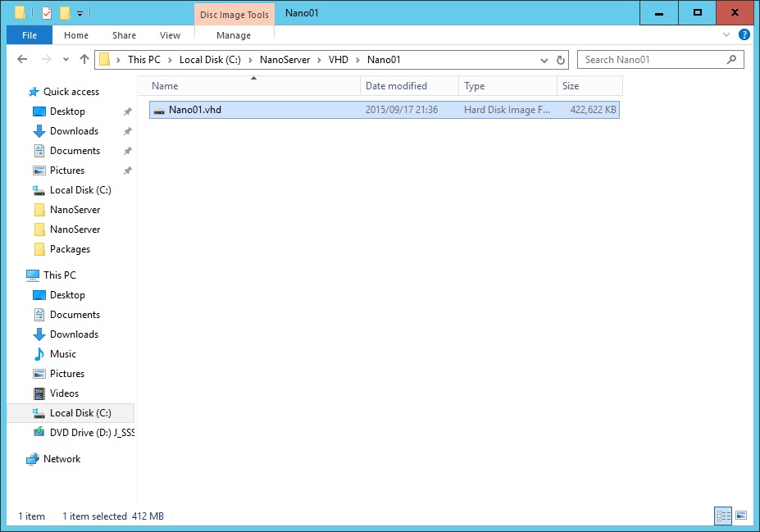Screen dimensions: 760x532
Task: Click the search magnifier icon
Action: [x=731, y=60]
